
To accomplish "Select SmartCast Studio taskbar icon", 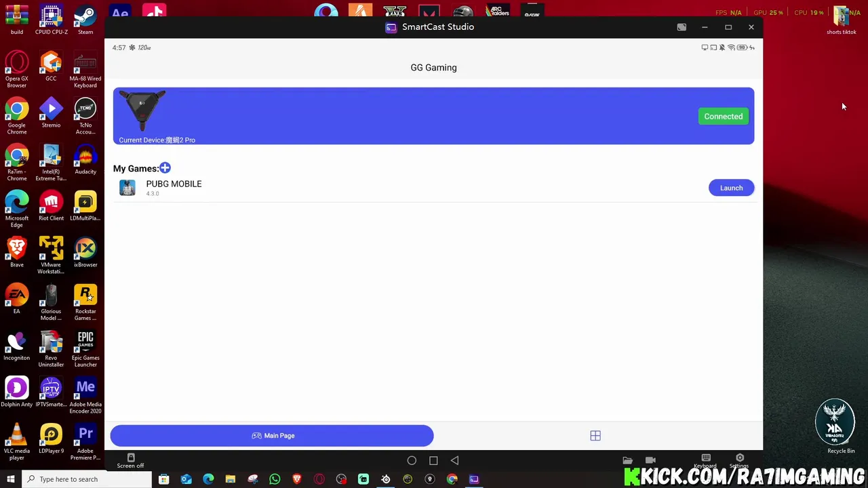I will pos(474,479).
